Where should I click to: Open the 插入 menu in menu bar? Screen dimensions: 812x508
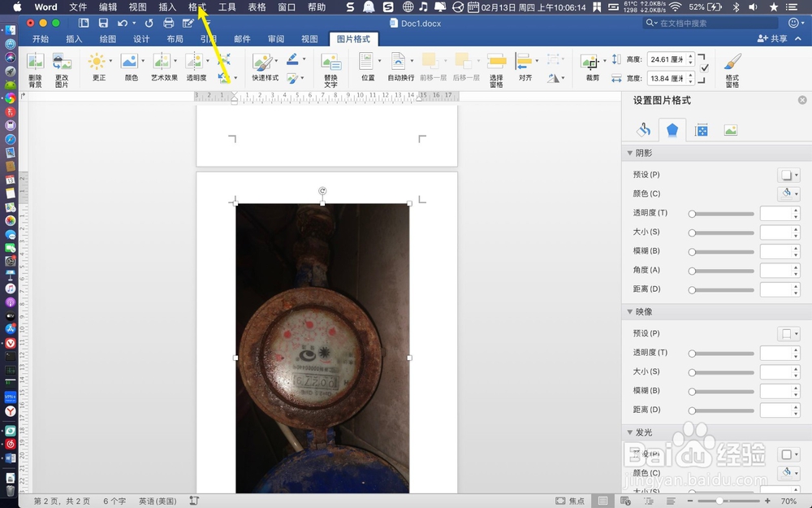[167, 7]
